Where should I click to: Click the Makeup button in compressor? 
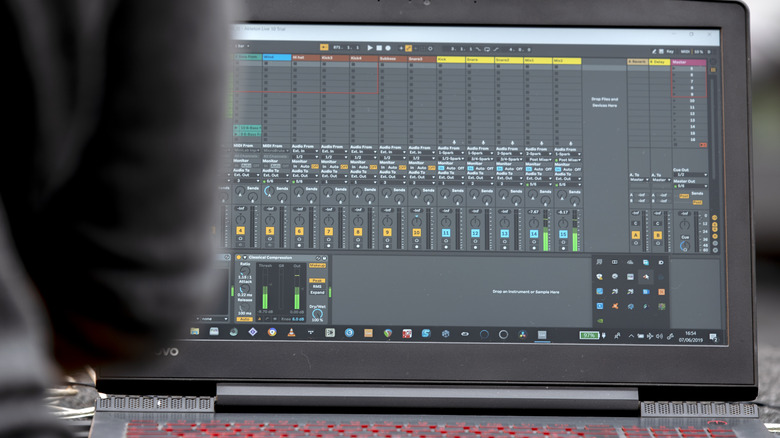coord(317,266)
